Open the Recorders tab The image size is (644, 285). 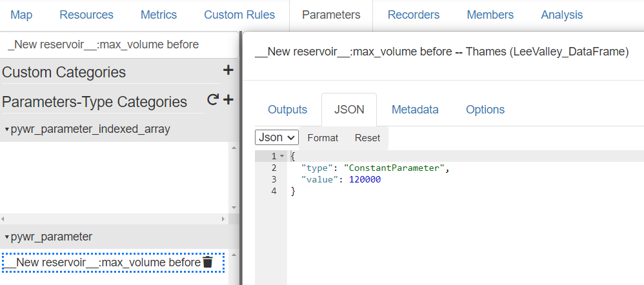point(413,15)
